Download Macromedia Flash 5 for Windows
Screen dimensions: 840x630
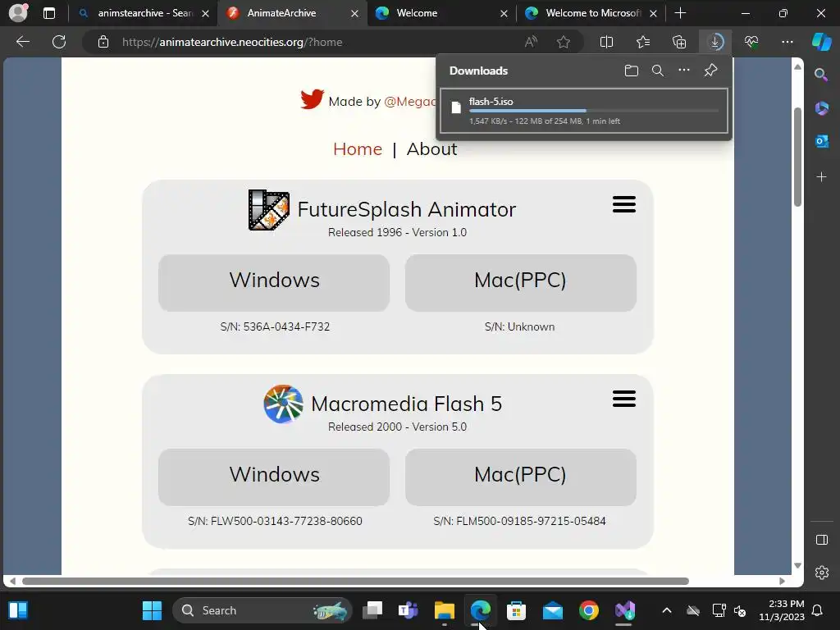[x=274, y=477]
